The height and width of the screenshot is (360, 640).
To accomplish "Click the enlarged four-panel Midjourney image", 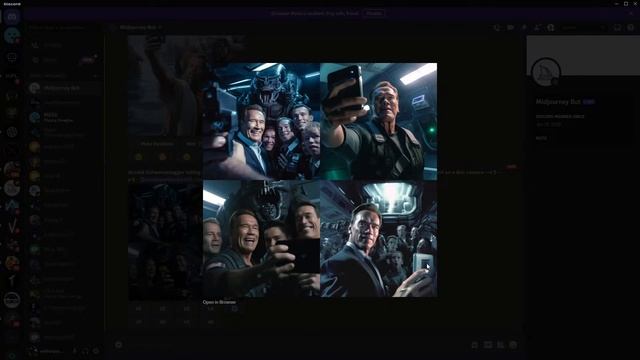I will (x=320, y=180).
